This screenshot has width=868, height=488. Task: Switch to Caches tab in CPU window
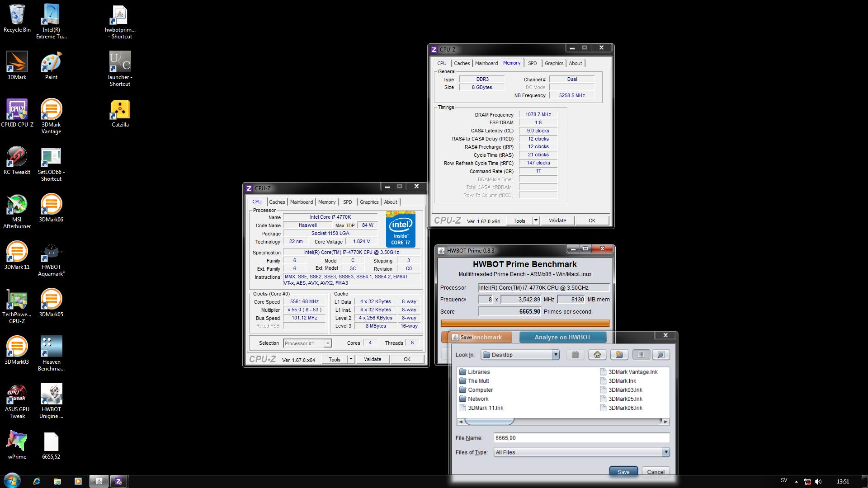click(277, 202)
